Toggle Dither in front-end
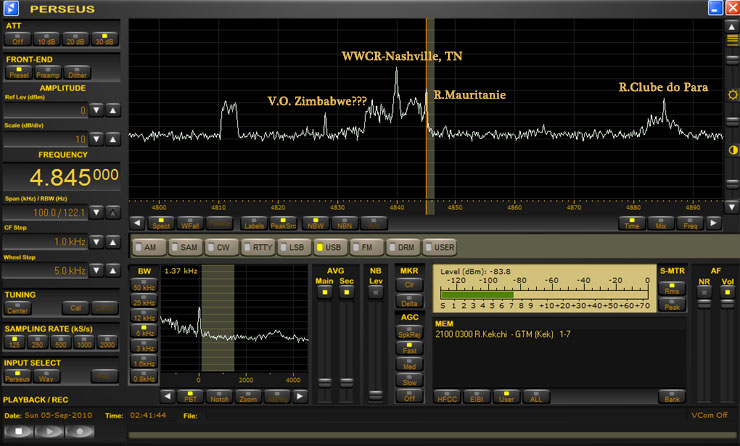The height and width of the screenshot is (446, 740). 77,72
